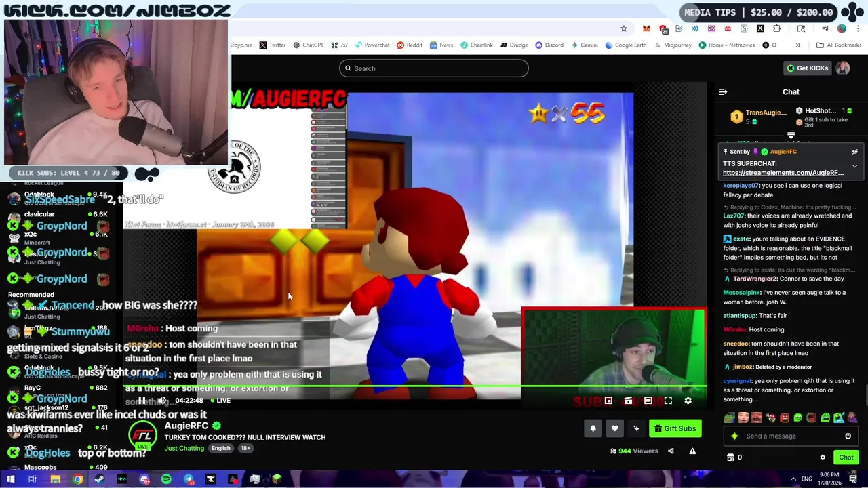Open the All Bookmarks folder

click(x=839, y=45)
